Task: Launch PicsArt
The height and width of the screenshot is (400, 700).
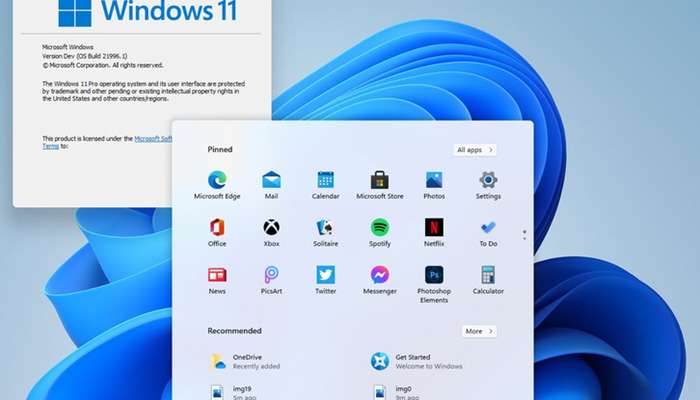Action: pyautogui.click(x=271, y=280)
